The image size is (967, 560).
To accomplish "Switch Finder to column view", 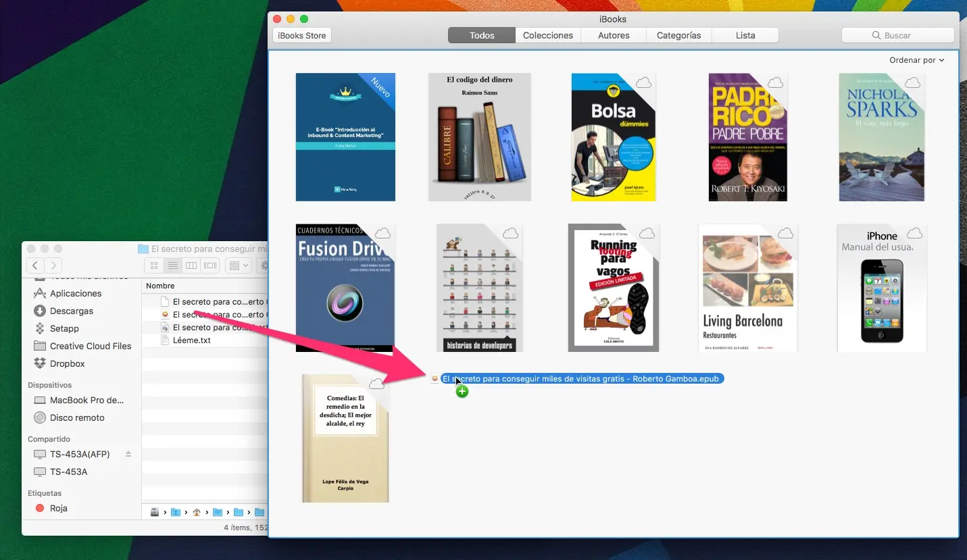I will (x=191, y=265).
